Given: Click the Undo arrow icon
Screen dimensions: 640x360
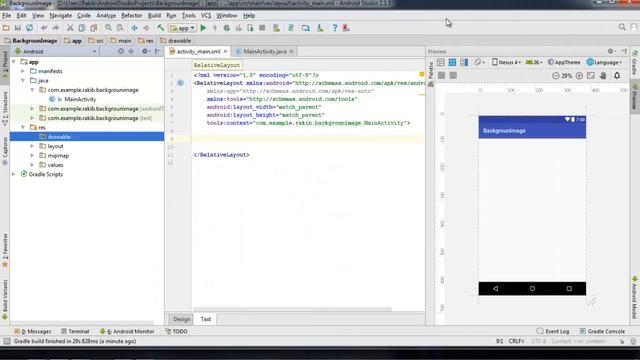Looking at the screenshot, I should point(44,28).
